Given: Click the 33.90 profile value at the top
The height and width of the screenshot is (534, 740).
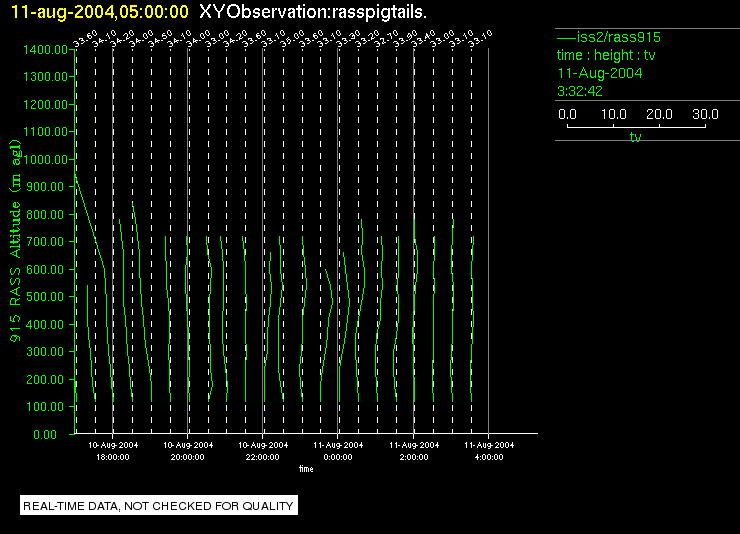Looking at the screenshot, I should point(405,39).
